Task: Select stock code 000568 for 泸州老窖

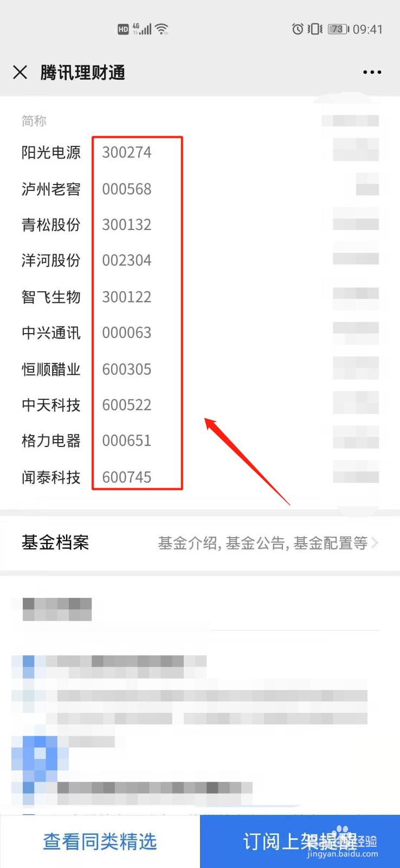Action: click(x=127, y=189)
